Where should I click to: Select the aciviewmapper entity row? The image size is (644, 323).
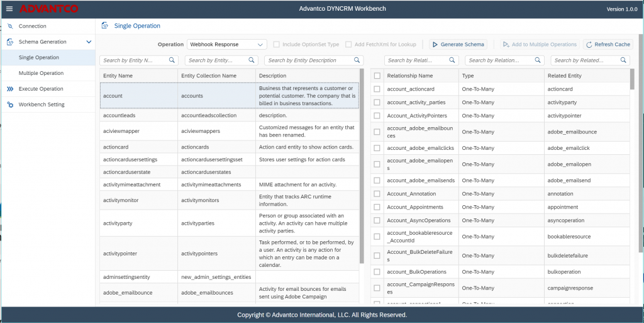(229, 131)
